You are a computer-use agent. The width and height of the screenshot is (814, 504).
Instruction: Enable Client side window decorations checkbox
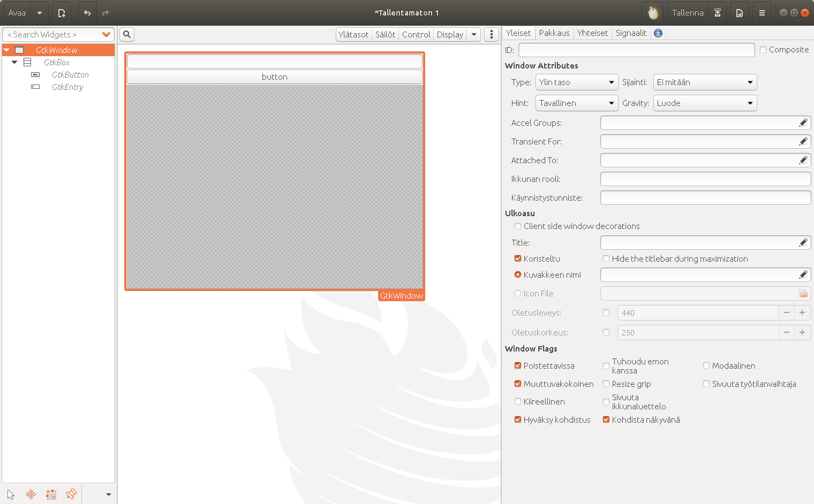(518, 226)
